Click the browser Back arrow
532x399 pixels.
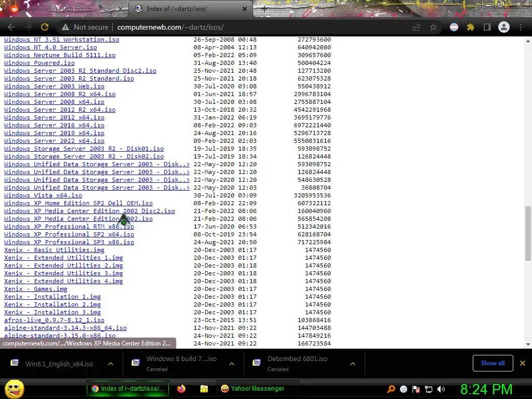tap(11, 27)
